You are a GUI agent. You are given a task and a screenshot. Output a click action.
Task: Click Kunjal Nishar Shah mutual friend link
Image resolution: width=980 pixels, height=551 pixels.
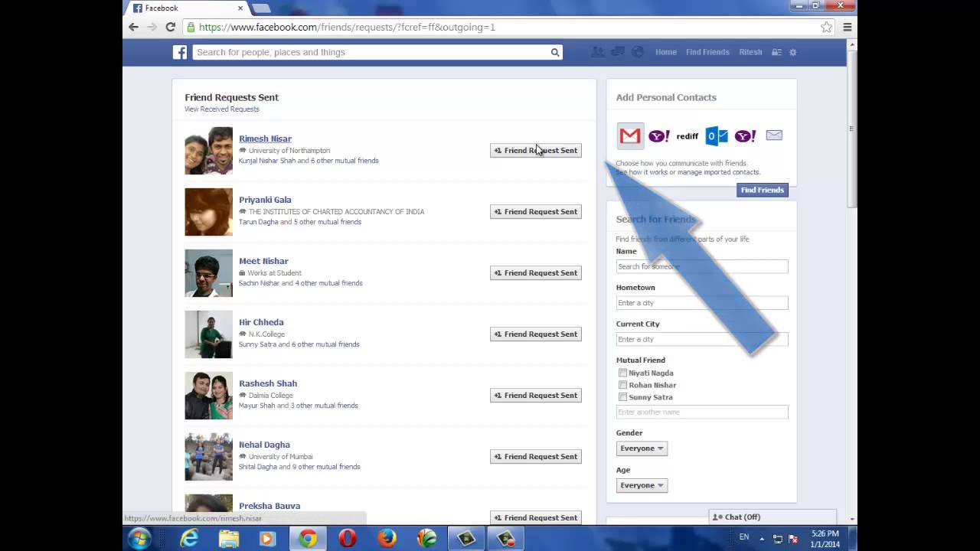point(267,161)
